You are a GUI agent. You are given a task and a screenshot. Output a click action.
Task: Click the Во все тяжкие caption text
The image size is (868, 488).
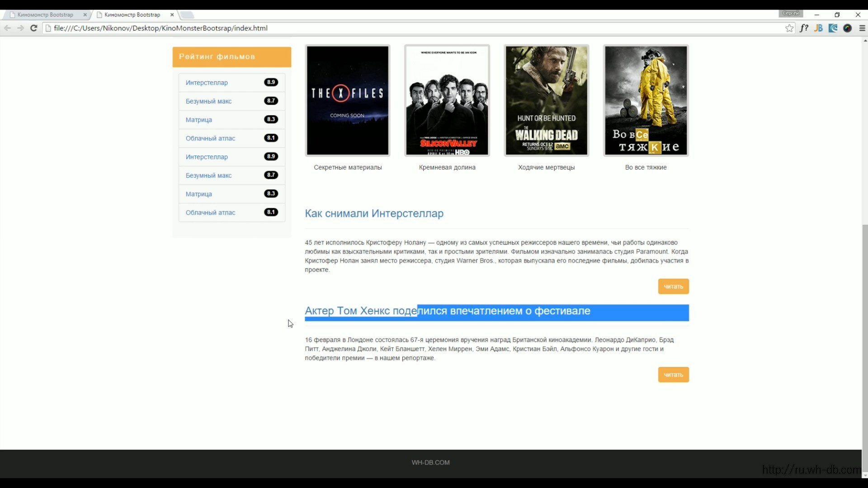click(646, 167)
